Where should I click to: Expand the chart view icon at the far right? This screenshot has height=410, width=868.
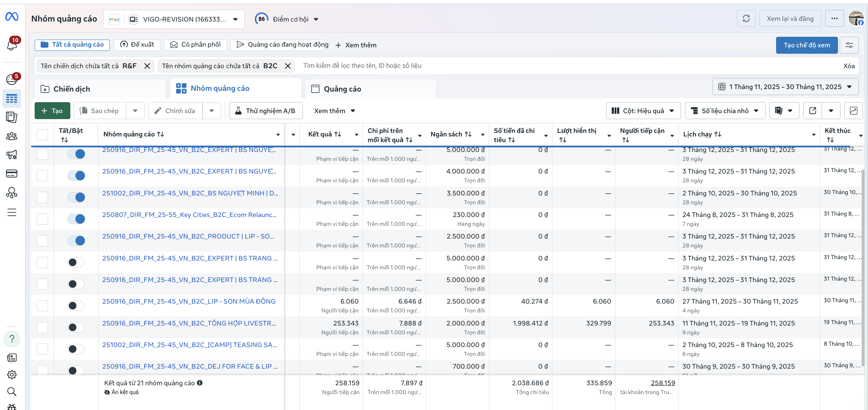(x=853, y=111)
